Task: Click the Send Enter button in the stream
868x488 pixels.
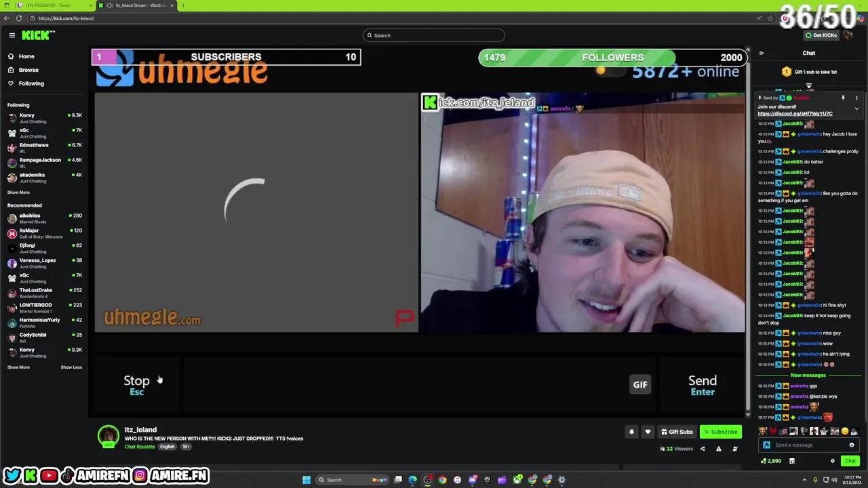Action: (x=703, y=384)
